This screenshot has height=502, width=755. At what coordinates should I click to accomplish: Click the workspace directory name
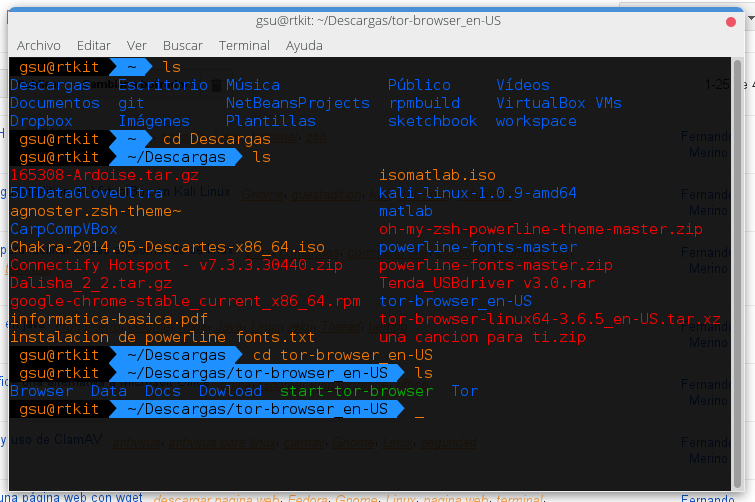pyautogui.click(x=536, y=121)
